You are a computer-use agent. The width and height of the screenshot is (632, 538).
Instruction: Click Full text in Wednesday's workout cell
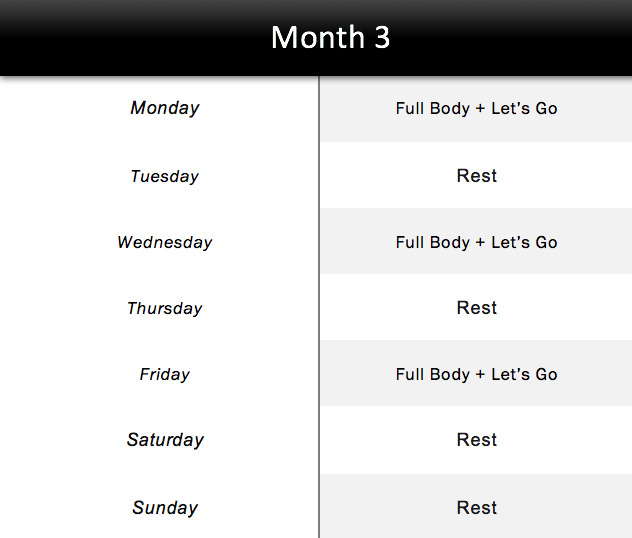(x=409, y=242)
